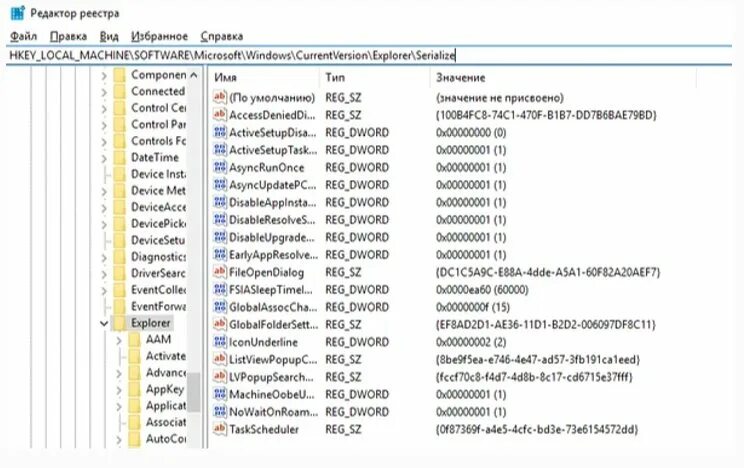The image size is (744, 468).
Task: Collapse the Explorer tree node
Action: click(x=103, y=324)
